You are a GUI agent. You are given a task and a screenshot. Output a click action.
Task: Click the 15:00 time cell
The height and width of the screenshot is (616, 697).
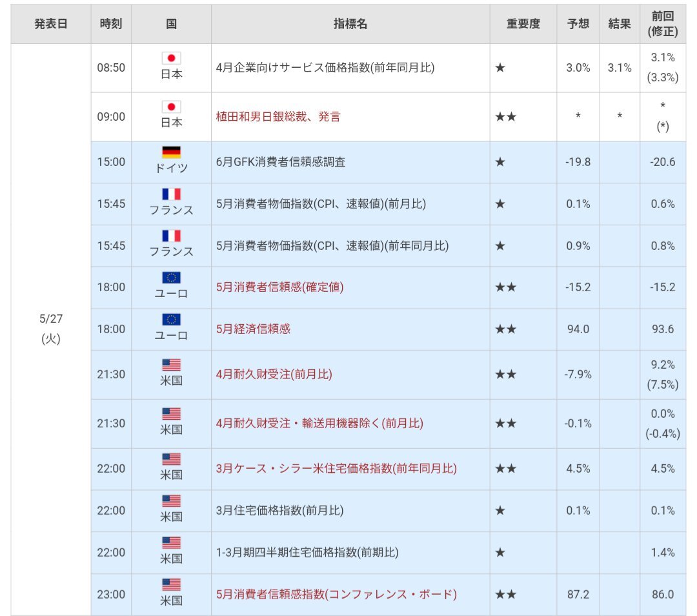(111, 162)
